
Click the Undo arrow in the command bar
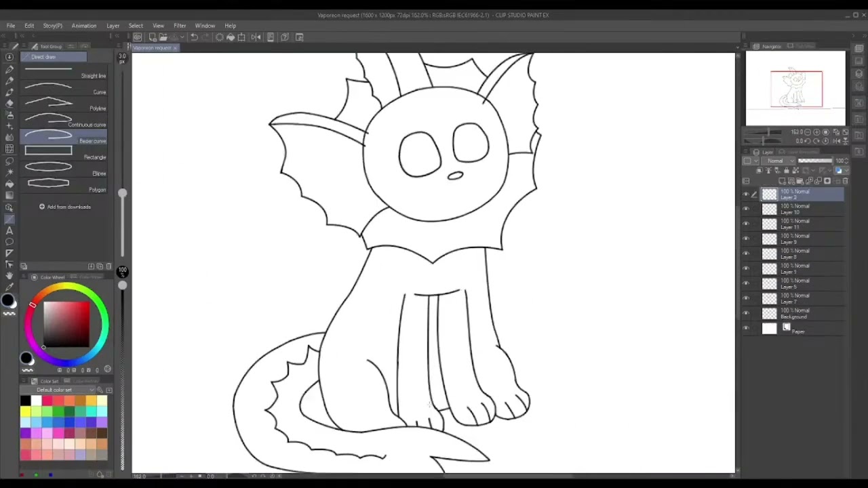pos(194,37)
